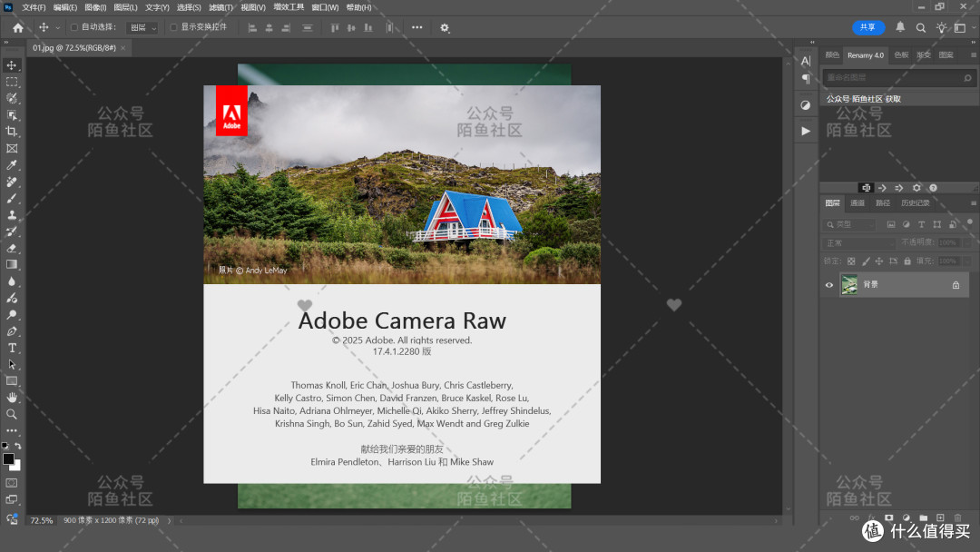Expand the collapsed left toolbar arrows
The image size is (980, 552).
[x=6, y=43]
